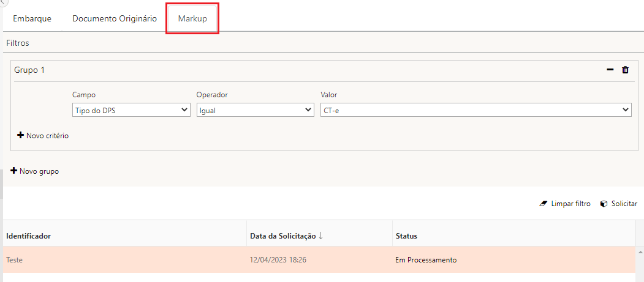This screenshot has height=282, width=644.
Task: Collapse Grupo 1 with the minus icon
Action: tap(610, 70)
